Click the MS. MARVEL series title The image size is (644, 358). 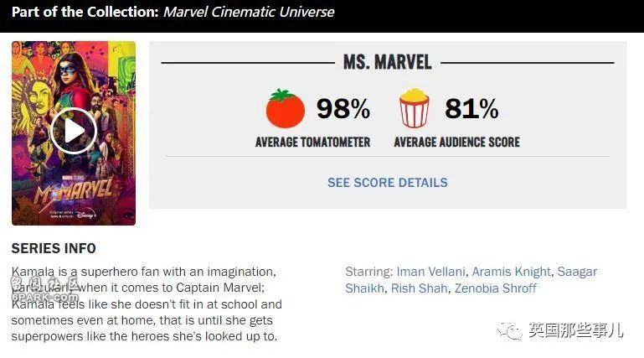pos(387,63)
